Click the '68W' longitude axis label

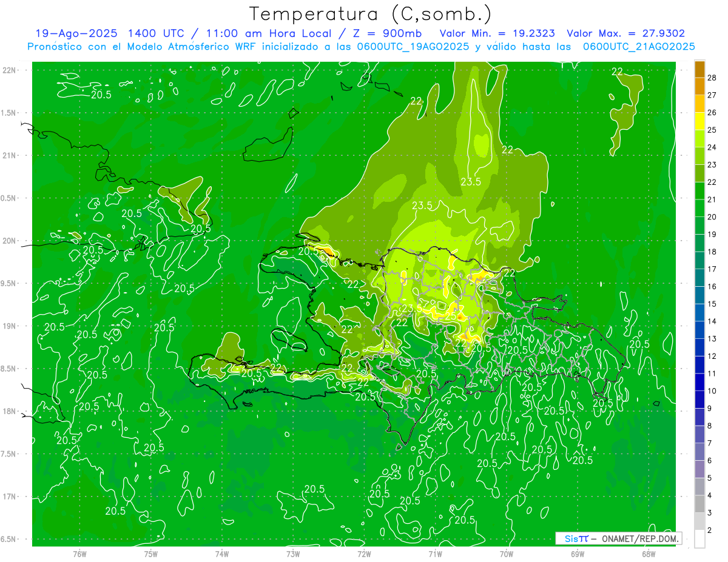649,554
